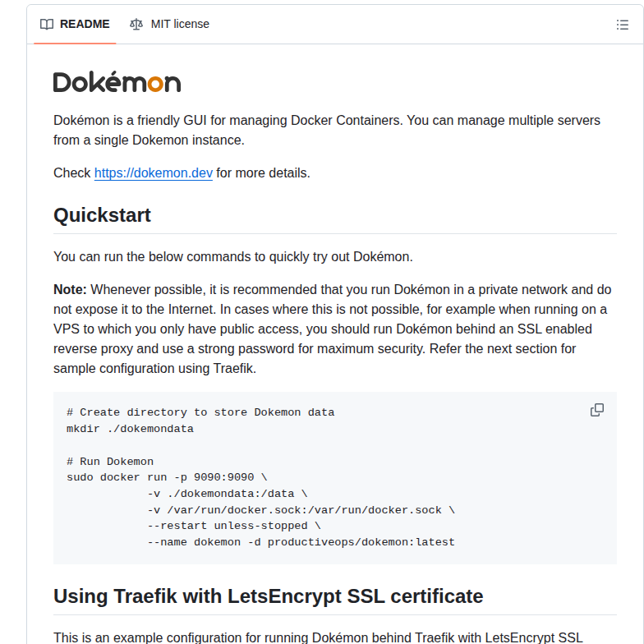Click the '# Run Dokemon' comment
This screenshot has height=644, width=644.
(110, 462)
